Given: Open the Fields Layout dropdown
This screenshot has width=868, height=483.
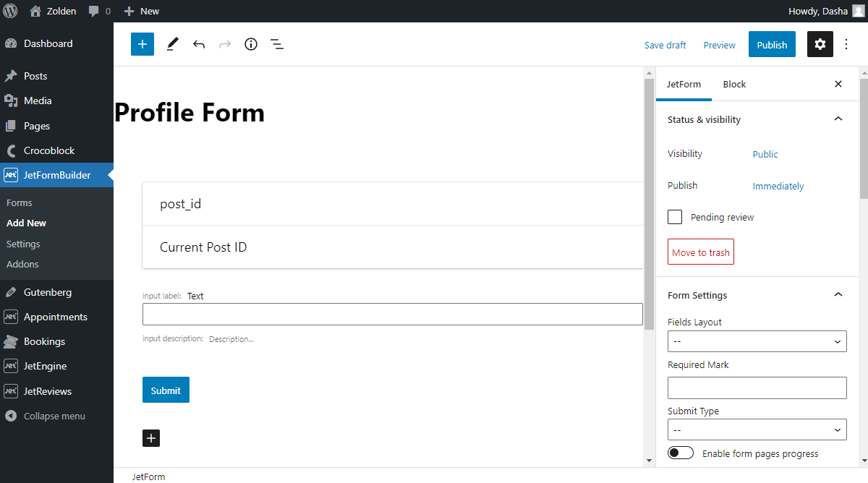Looking at the screenshot, I should [x=757, y=341].
